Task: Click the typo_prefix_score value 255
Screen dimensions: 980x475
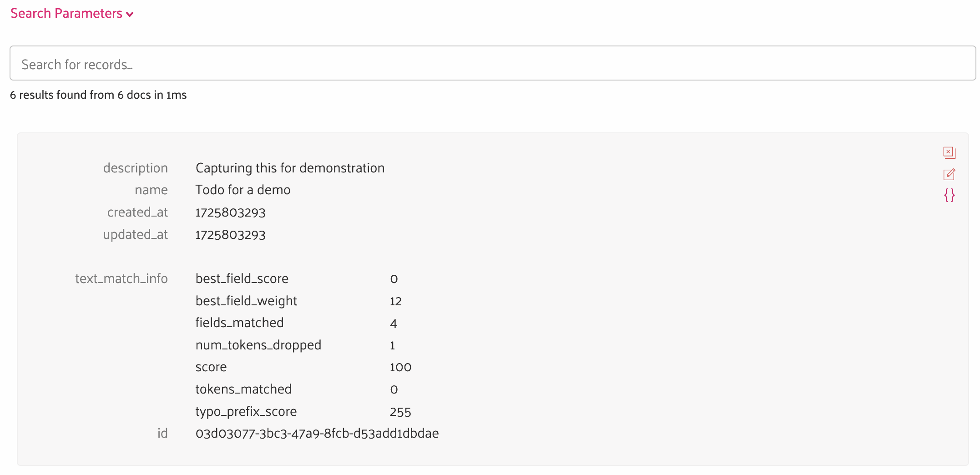Action: pos(400,412)
